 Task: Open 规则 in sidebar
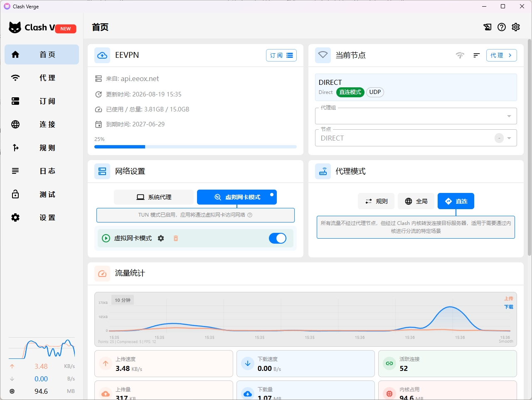point(42,148)
